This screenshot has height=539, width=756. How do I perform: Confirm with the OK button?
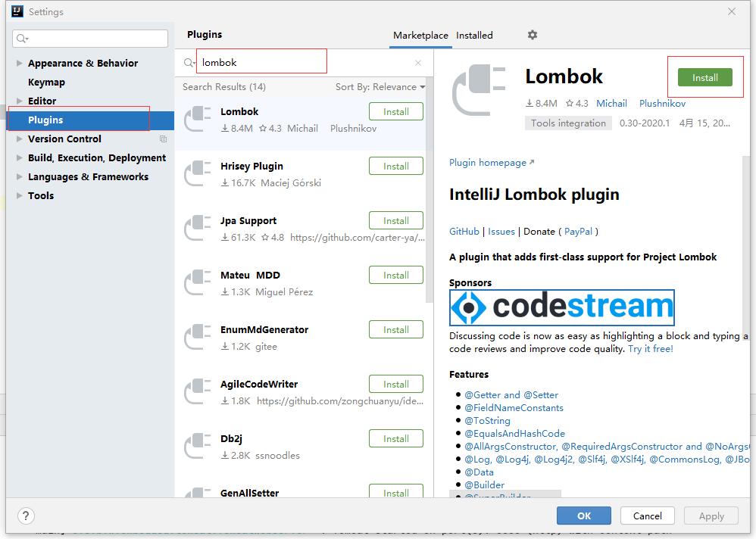pyautogui.click(x=584, y=516)
